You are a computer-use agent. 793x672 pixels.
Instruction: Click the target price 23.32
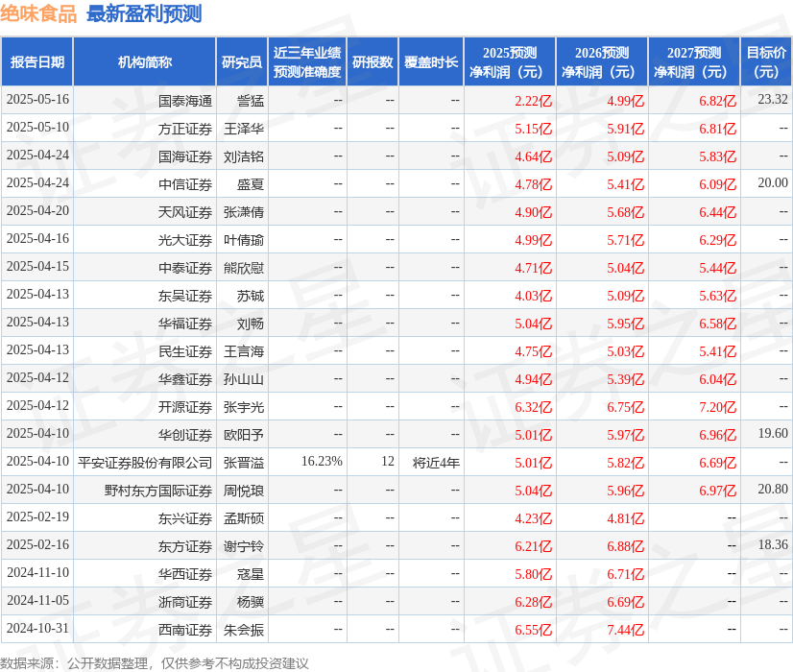773,99
